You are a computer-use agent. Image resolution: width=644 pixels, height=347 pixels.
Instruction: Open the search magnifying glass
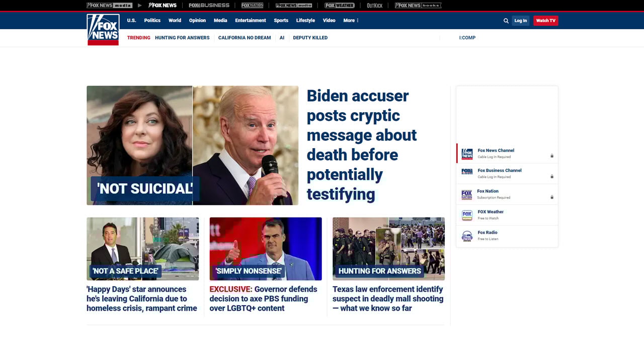click(x=506, y=21)
